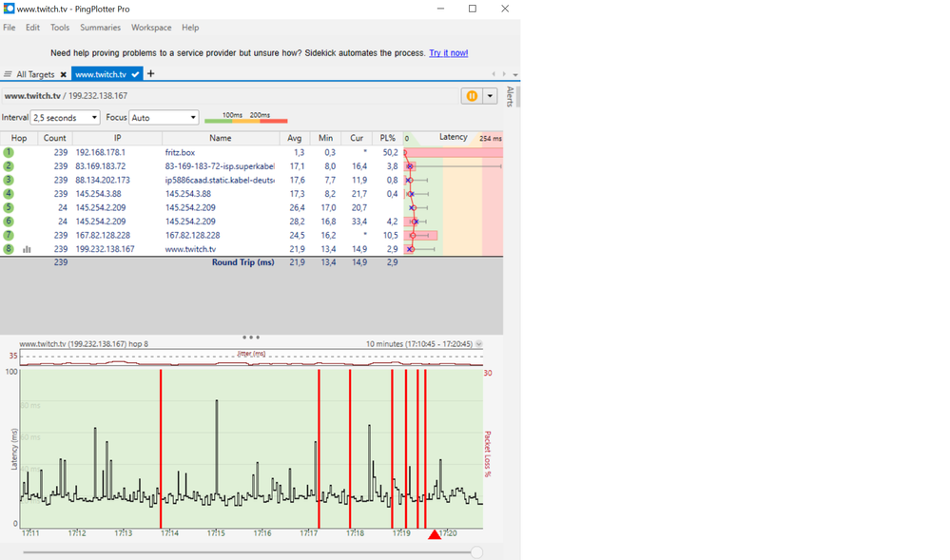Click the hop 1 green circle icon

point(9,152)
